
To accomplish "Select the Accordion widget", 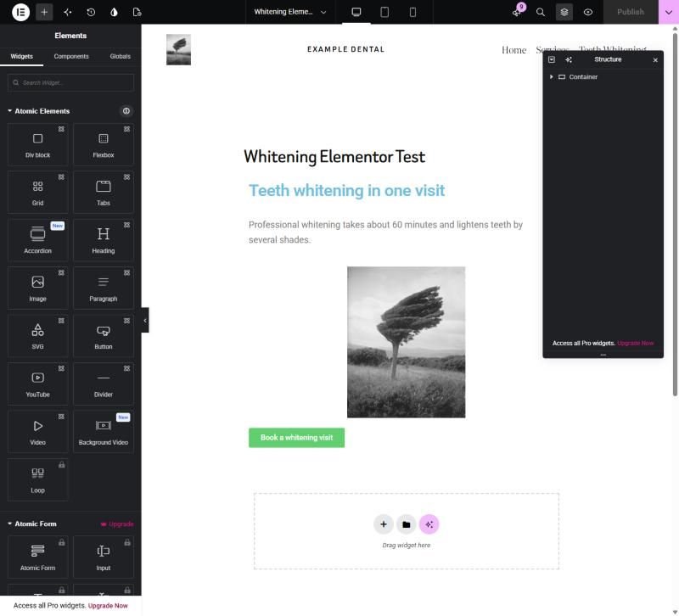I will tap(37, 240).
